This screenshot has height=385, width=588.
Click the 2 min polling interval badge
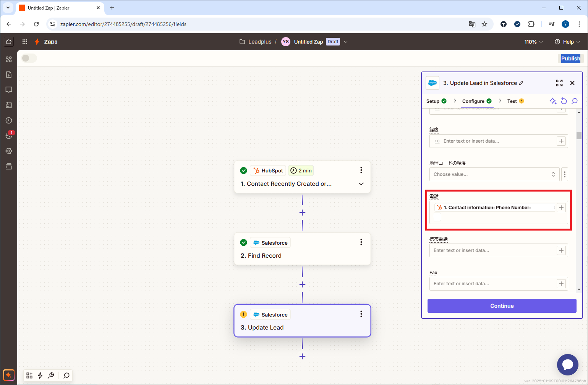pos(301,171)
